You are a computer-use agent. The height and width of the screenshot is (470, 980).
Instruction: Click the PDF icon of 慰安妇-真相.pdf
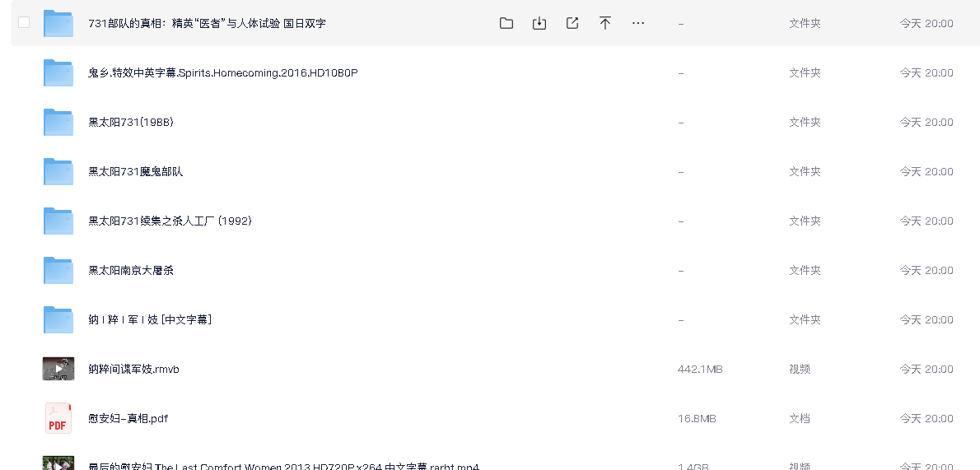click(x=58, y=418)
